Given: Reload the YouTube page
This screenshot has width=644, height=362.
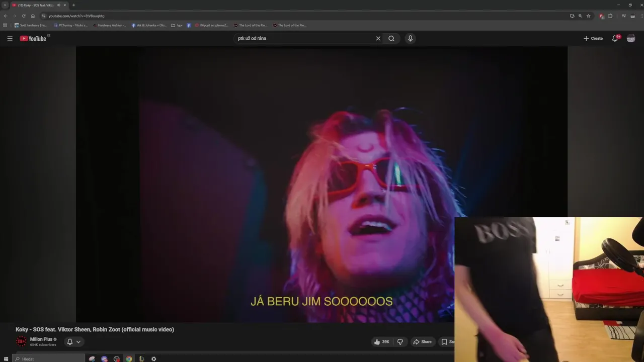Looking at the screenshot, I should pos(23,16).
